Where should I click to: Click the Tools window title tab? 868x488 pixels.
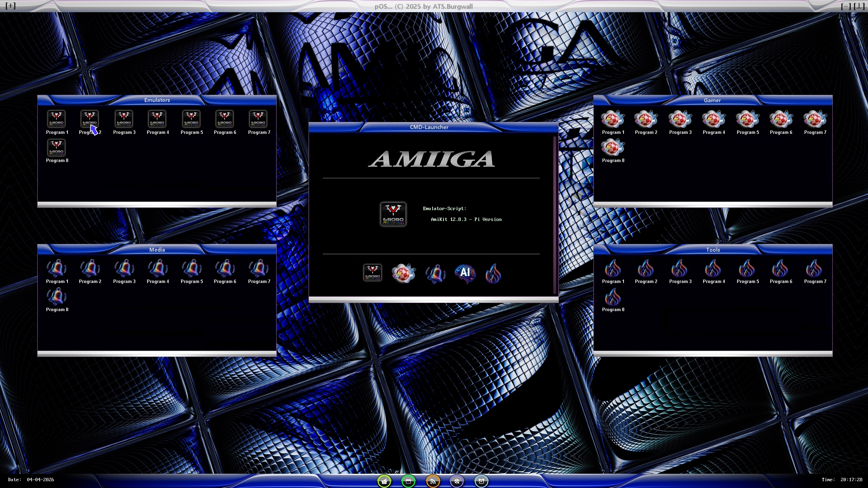[713, 250]
